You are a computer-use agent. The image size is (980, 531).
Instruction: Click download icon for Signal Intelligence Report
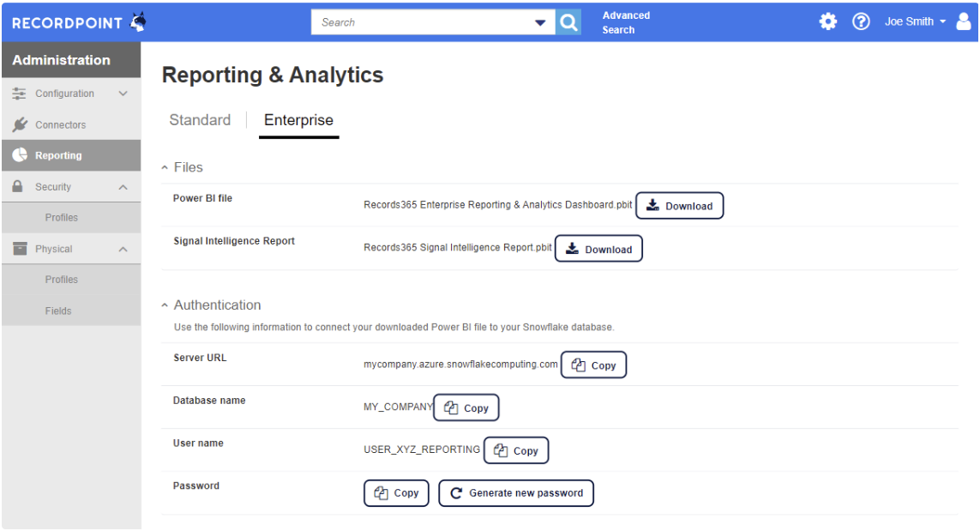click(572, 248)
